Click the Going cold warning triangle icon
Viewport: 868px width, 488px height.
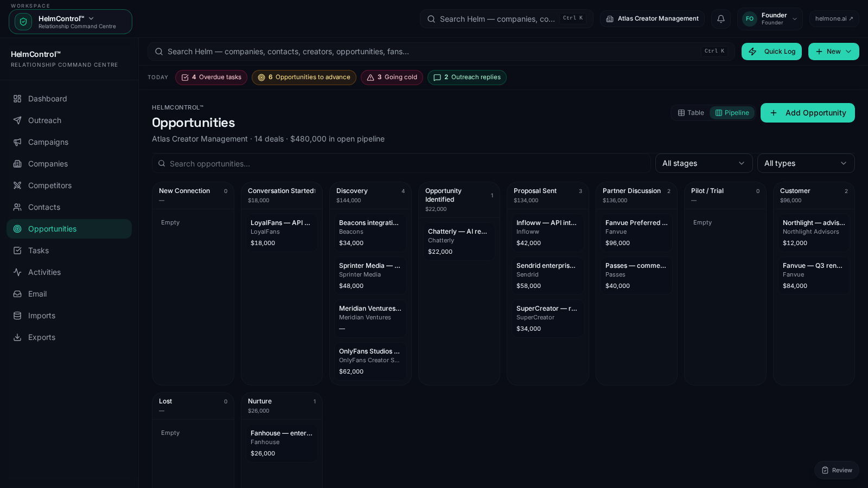coord(371,78)
